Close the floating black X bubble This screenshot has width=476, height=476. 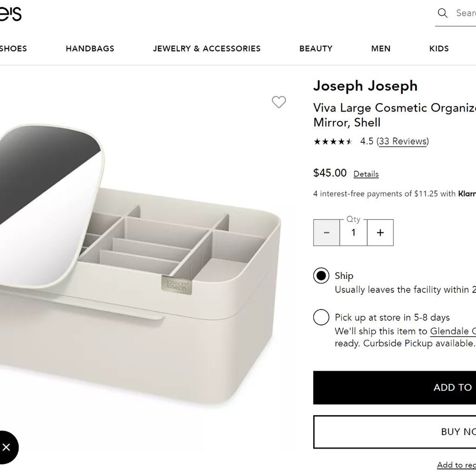pos(6,447)
